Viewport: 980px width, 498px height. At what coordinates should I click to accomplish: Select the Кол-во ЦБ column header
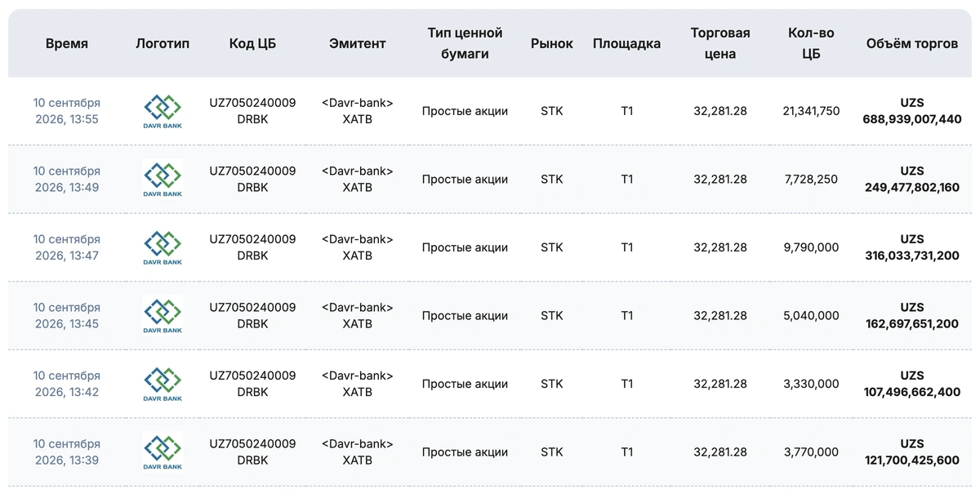[x=811, y=44]
